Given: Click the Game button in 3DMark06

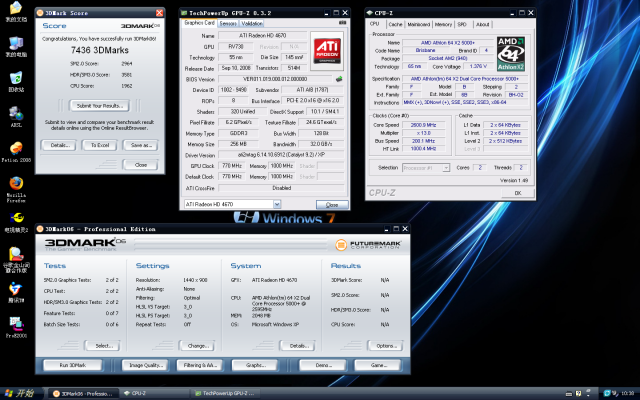Looking at the screenshot, I should pyautogui.click(x=378, y=365).
